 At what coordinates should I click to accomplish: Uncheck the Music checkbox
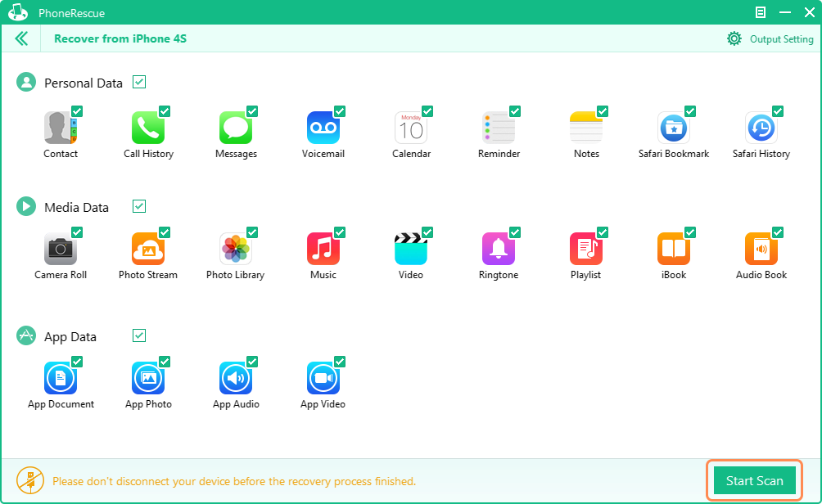pyautogui.click(x=340, y=232)
